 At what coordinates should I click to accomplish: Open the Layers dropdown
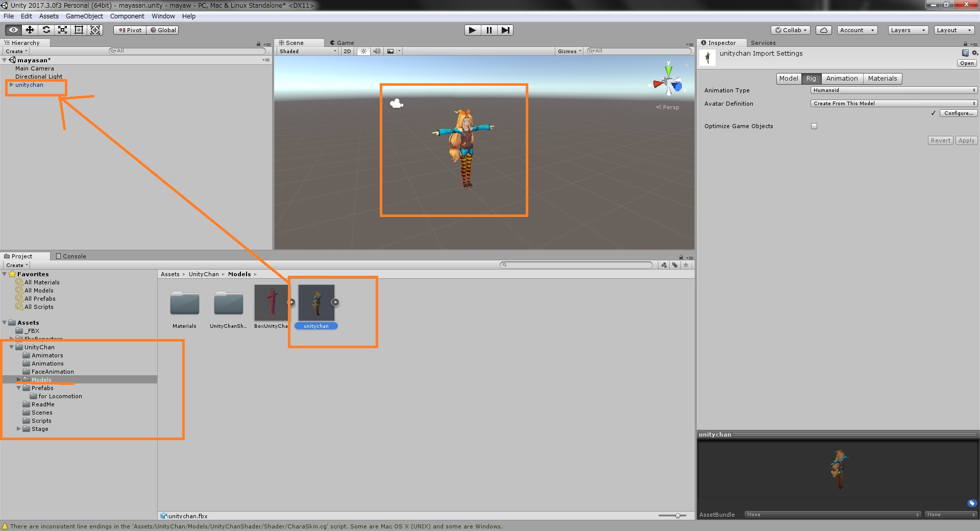click(908, 30)
